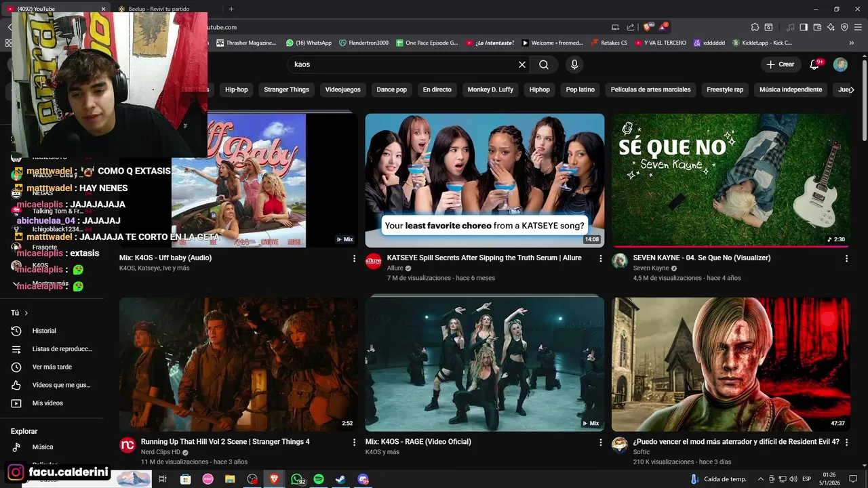Click the share page icon in address bar

pyautogui.click(x=631, y=27)
